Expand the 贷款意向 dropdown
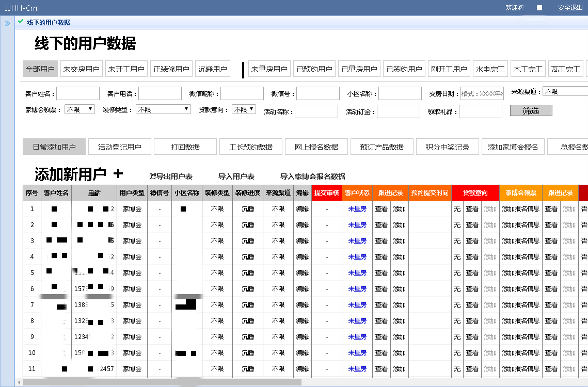The image size is (588, 387). click(x=244, y=109)
